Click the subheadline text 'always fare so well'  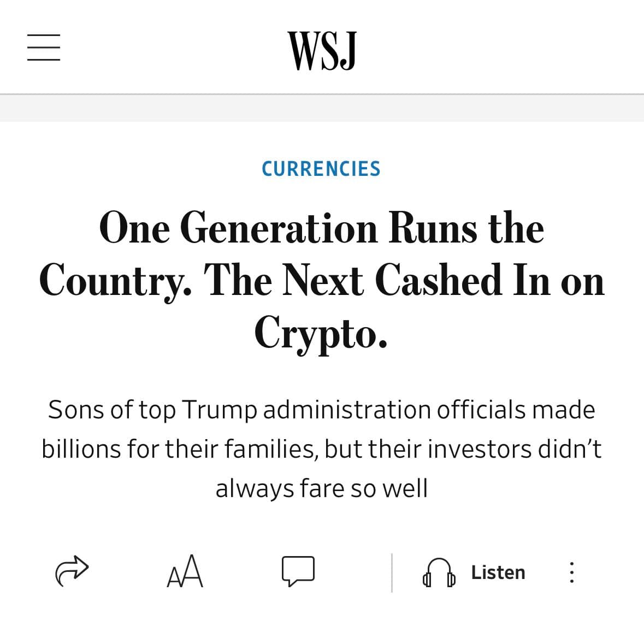321,488
